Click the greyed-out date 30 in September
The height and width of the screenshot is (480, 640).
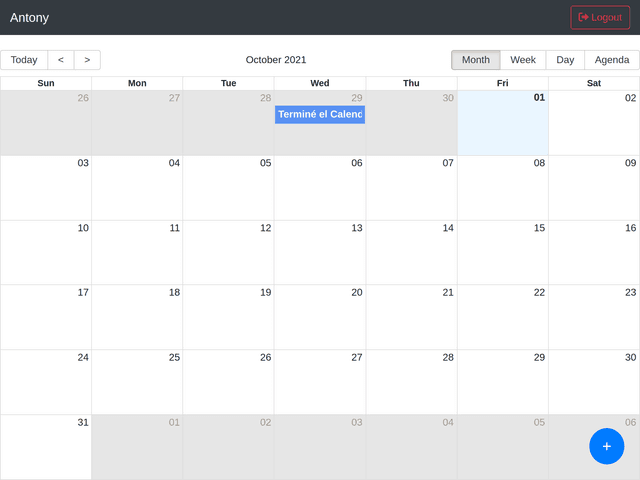coord(448,98)
